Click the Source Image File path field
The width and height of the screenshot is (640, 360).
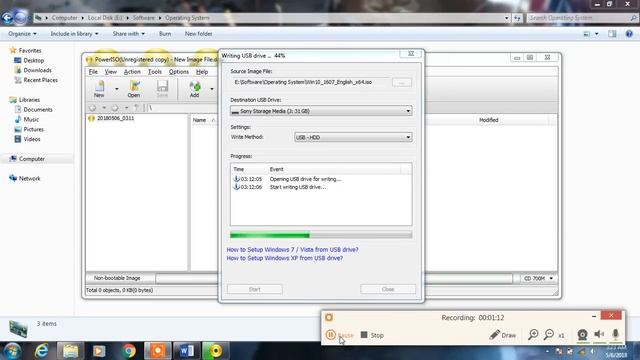click(x=309, y=82)
